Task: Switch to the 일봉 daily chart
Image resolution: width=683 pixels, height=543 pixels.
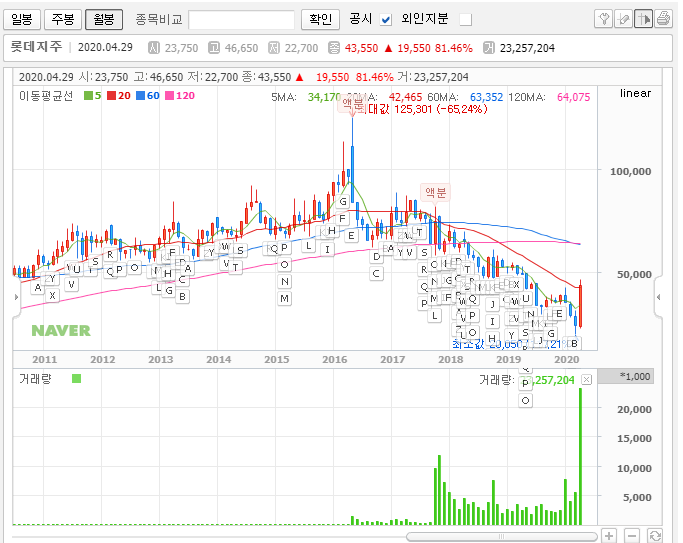Action: tap(22, 20)
